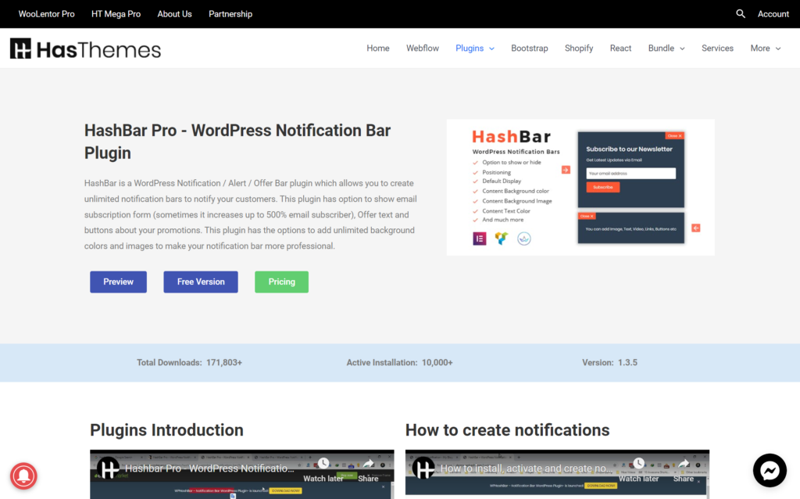The height and width of the screenshot is (499, 800).
Task: Click the Free Version button
Action: (201, 282)
